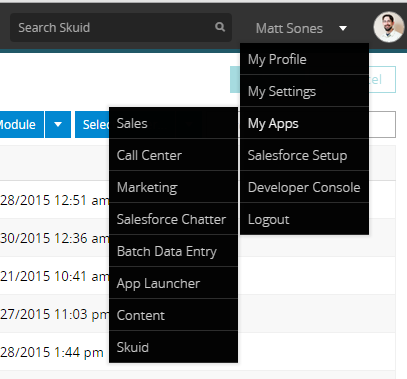Launch Developer Console menu item

tap(304, 187)
